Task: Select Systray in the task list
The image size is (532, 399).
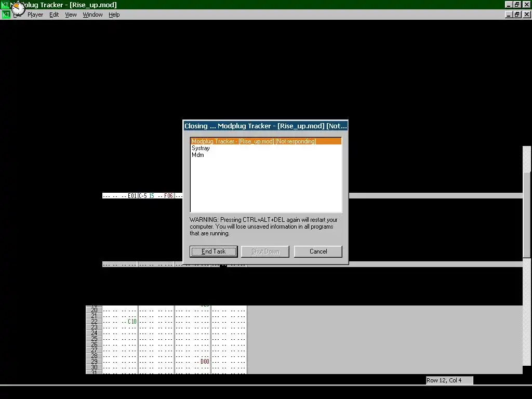Action: (x=201, y=148)
